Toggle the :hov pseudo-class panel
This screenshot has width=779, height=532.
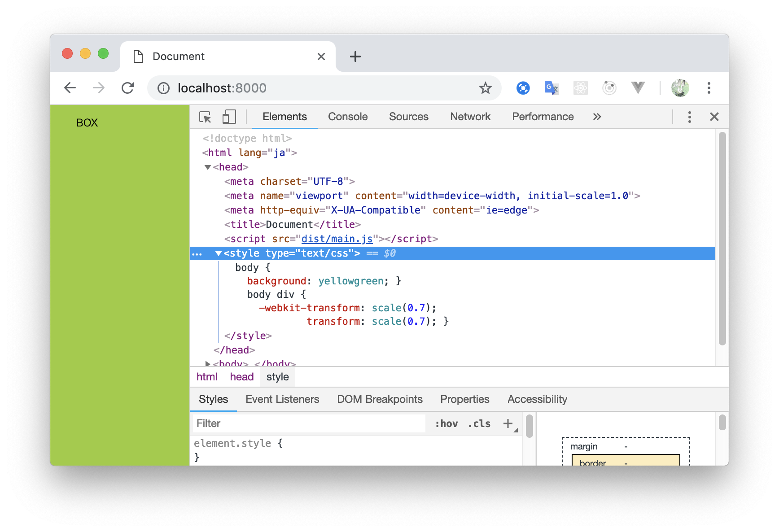[446, 423]
